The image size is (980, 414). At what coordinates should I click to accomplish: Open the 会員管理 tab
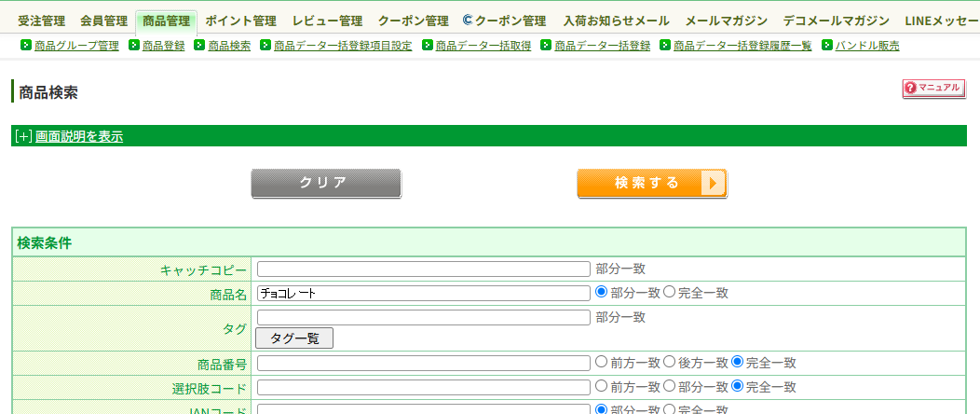coord(103,21)
